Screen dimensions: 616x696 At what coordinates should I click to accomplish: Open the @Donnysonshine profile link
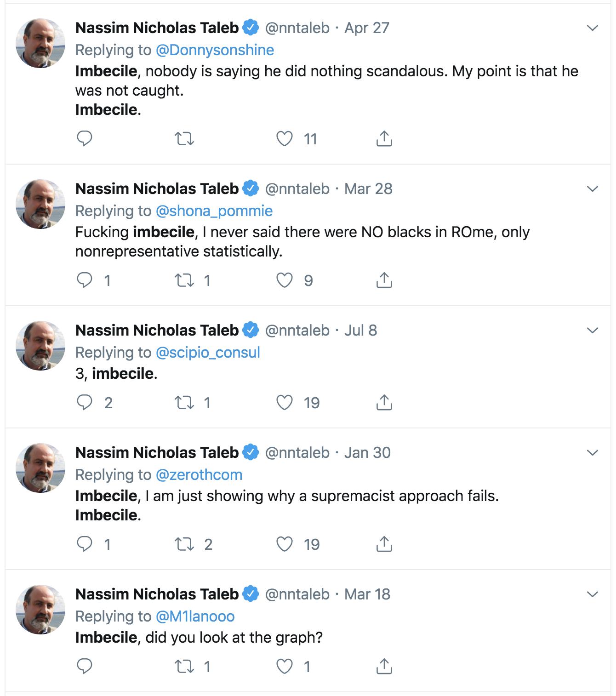pyautogui.click(x=215, y=50)
